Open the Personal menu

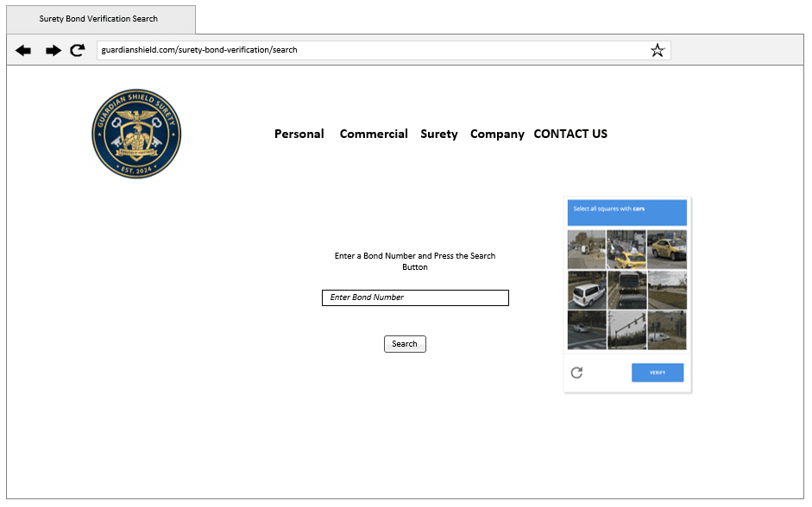(299, 135)
